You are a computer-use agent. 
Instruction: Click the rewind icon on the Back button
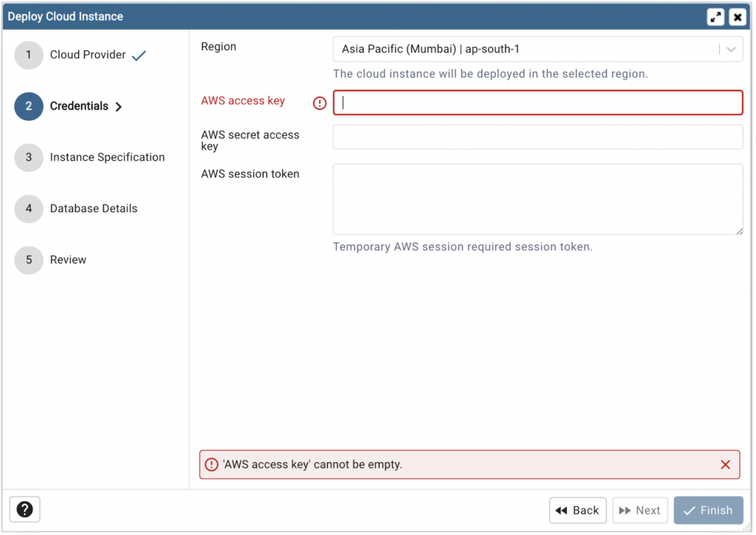pos(563,510)
